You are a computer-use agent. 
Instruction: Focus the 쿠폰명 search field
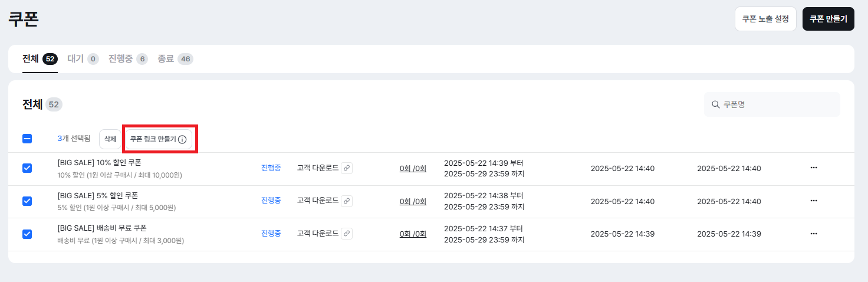[772, 104]
